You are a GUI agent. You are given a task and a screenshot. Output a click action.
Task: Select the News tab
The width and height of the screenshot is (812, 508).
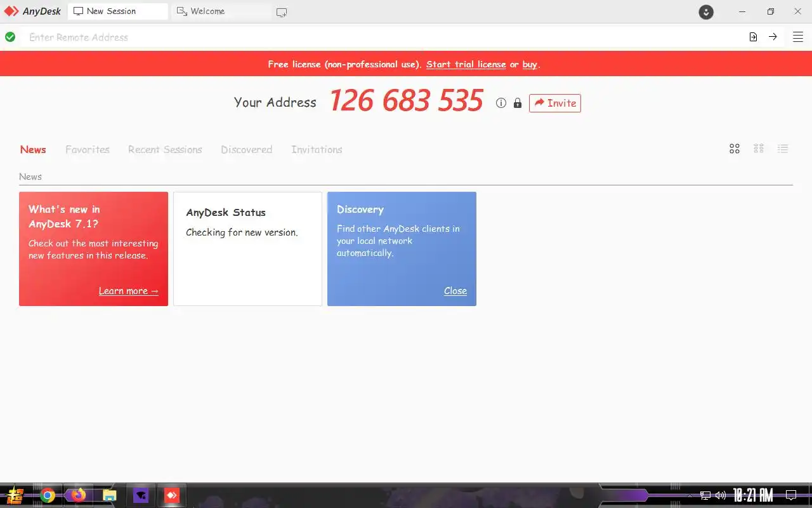(x=33, y=150)
